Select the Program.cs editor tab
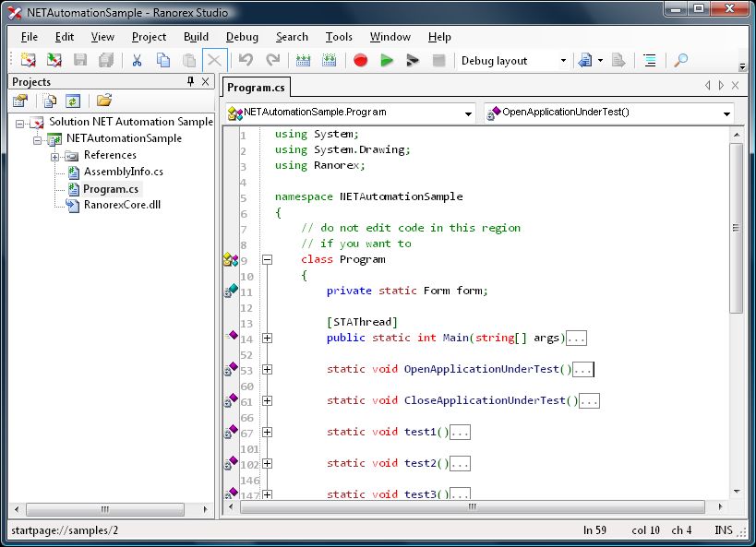 [256, 88]
